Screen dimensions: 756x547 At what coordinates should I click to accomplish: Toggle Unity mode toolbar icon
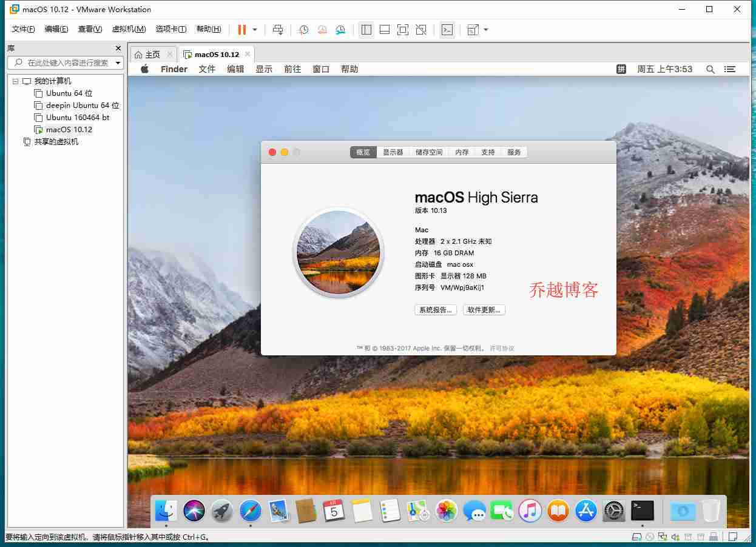(x=421, y=30)
